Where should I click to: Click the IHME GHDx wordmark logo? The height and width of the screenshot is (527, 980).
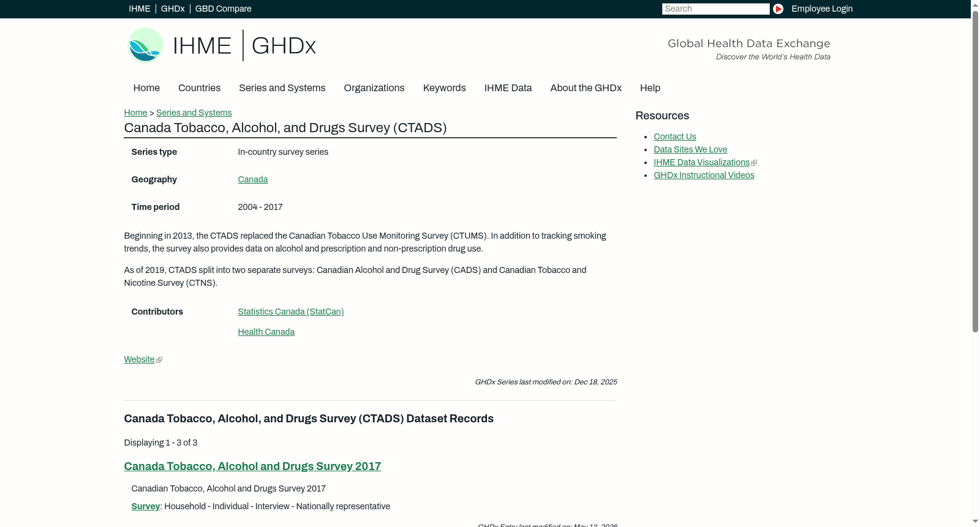(x=244, y=45)
